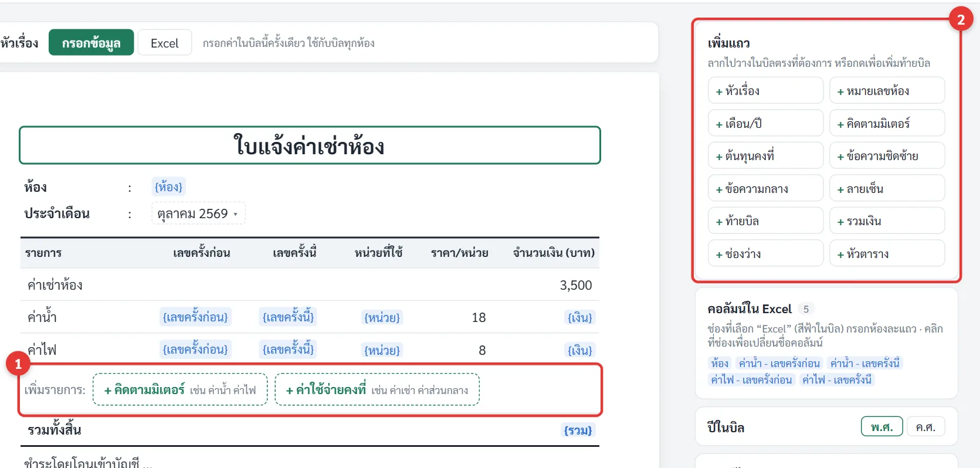The image size is (980, 468).
Task: Add a ต้นทุนคงที่ row
Action: click(765, 156)
